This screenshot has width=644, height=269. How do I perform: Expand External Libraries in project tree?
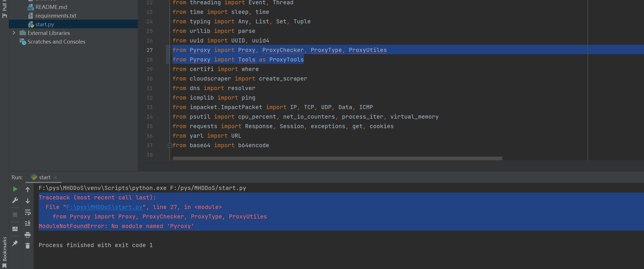pos(14,33)
